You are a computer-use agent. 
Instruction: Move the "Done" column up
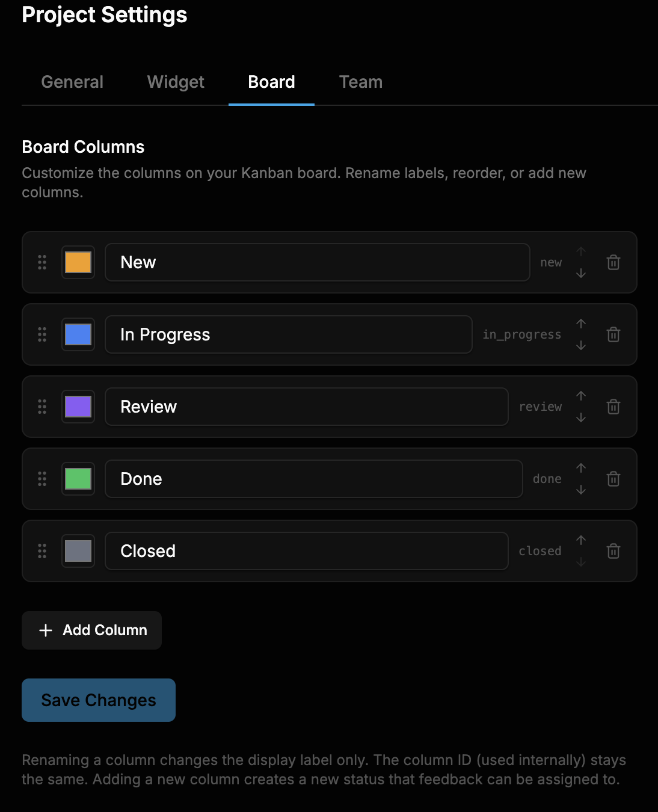[581, 468]
